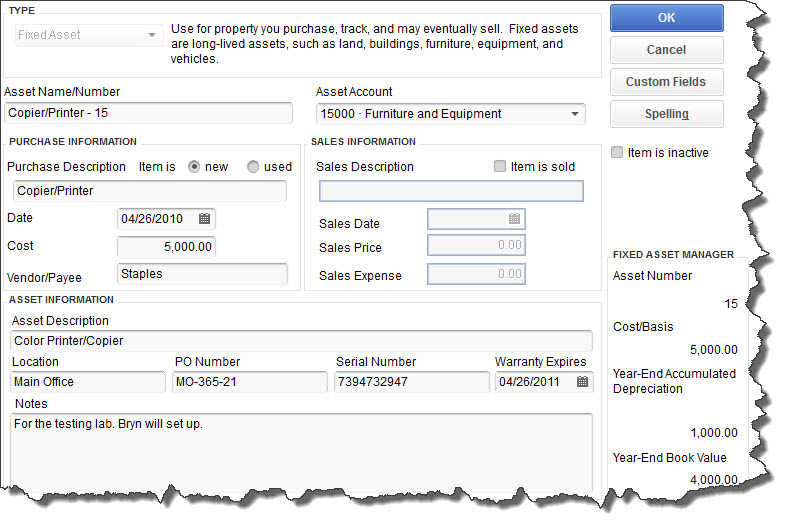Click the Asset Name/Number field

click(x=148, y=114)
